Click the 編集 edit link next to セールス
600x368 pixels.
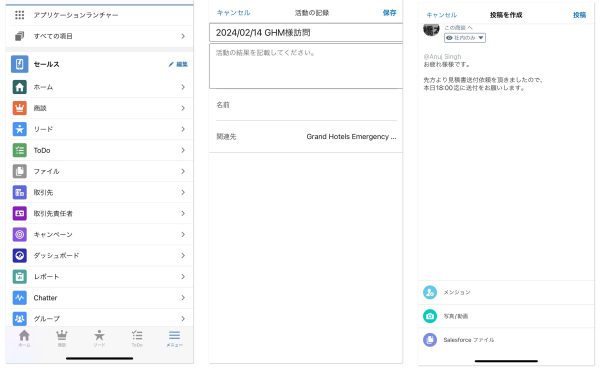click(x=178, y=64)
